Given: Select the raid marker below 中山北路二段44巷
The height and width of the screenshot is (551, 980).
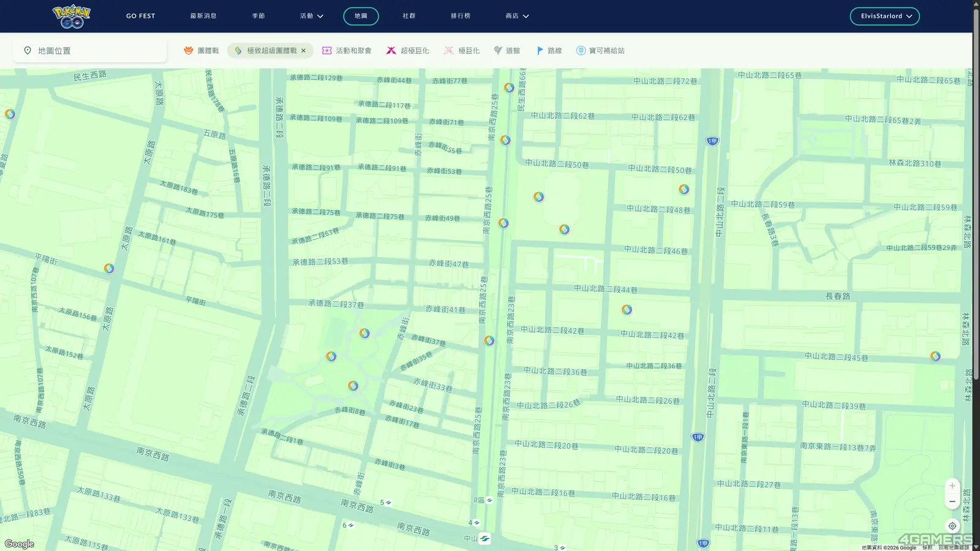Looking at the screenshot, I should [x=627, y=310].
